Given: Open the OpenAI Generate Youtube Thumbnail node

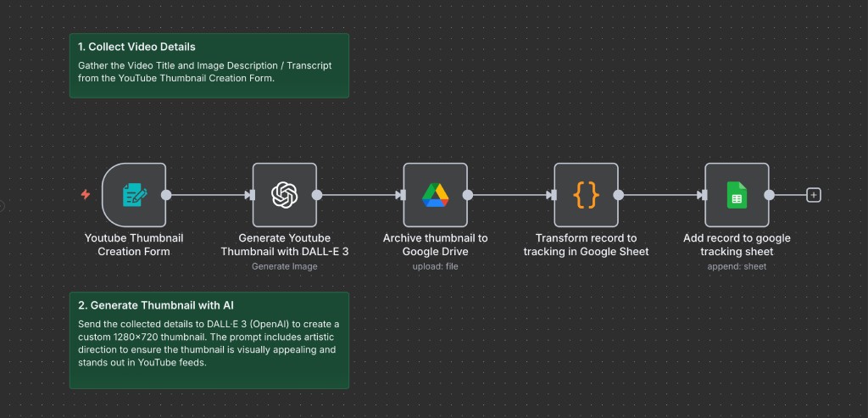Looking at the screenshot, I should [x=285, y=195].
